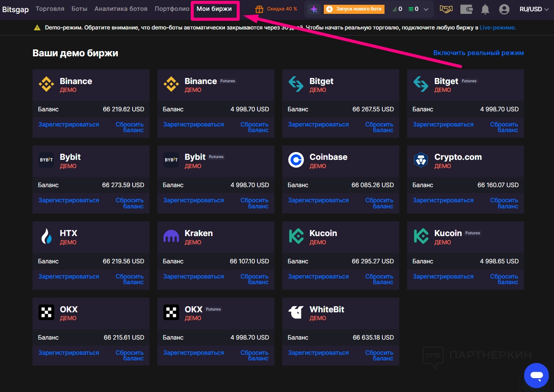Screen dimensions: 554x392
Task: Open the Торговля menu
Action: pyautogui.click(x=50, y=9)
